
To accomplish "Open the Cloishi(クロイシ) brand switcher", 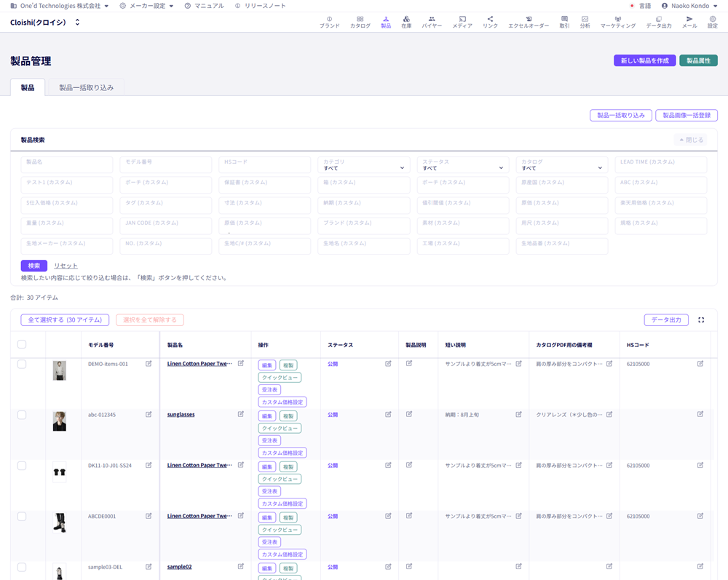I will point(45,23).
